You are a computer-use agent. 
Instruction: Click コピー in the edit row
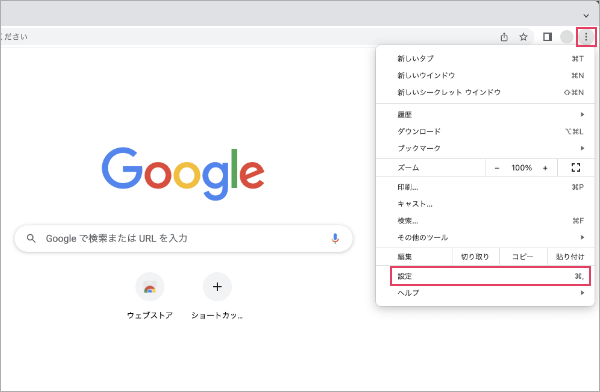click(522, 256)
